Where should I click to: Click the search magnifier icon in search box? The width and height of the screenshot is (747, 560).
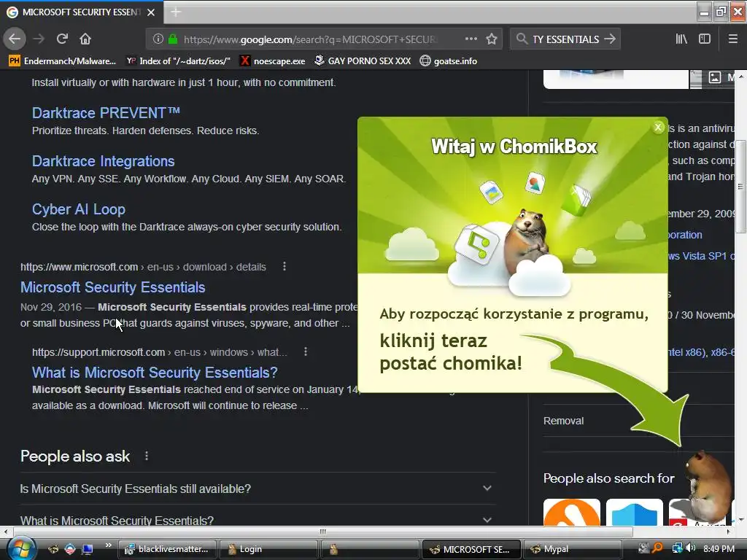click(522, 39)
